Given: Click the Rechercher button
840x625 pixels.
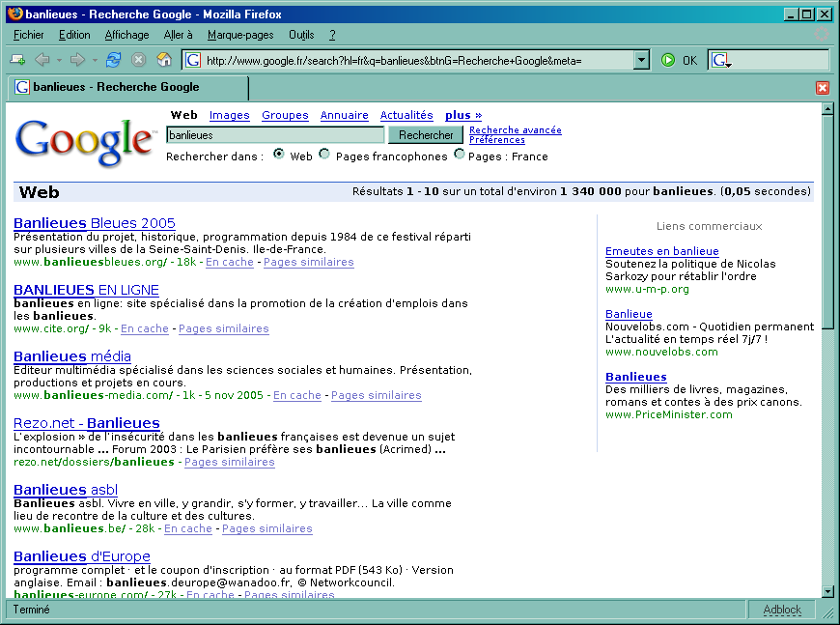Looking at the screenshot, I should (426, 135).
